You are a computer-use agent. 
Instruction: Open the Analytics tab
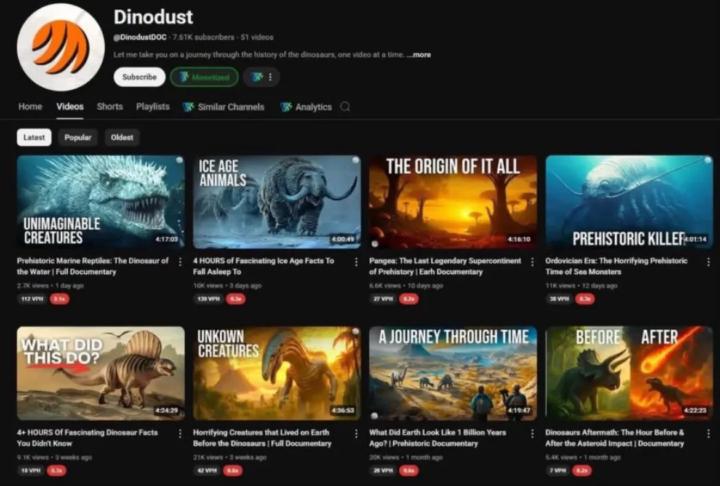(x=306, y=107)
